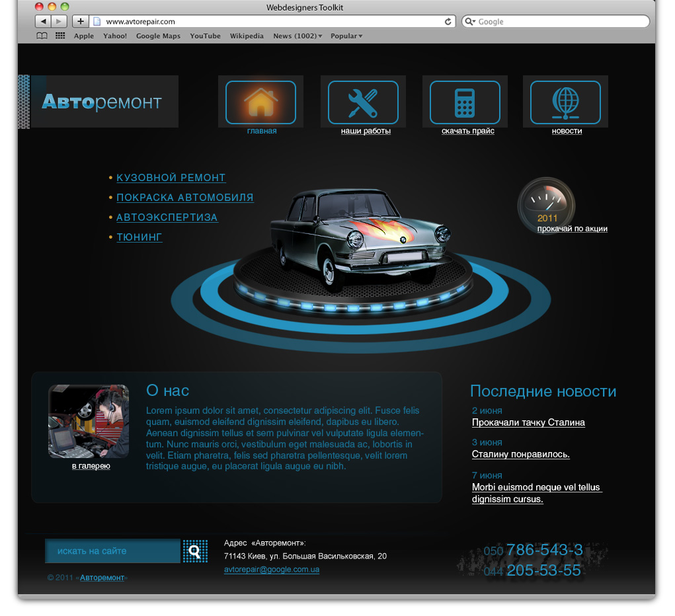Click the add bookmark plus button
675x616 pixels.
pos(81,22)
